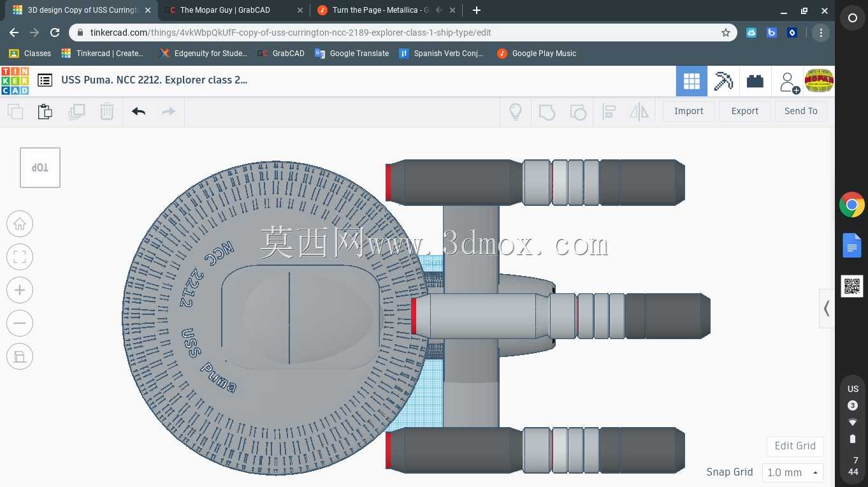Click the Fit all in view icon
The width and height of the screenshot is (868, 487).
tap(20, 257)
